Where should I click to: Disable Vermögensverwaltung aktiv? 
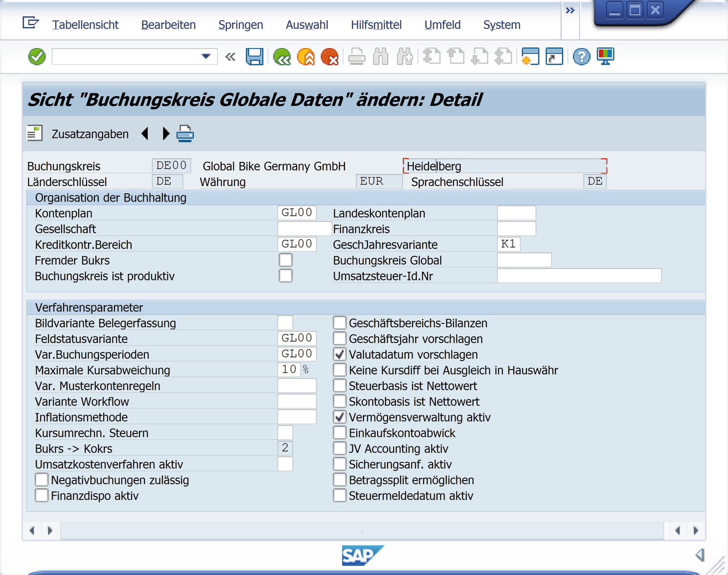pos(340,417)
